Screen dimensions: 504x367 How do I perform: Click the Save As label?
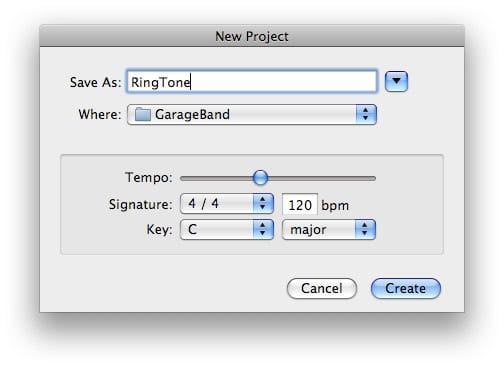click(95, 82)
